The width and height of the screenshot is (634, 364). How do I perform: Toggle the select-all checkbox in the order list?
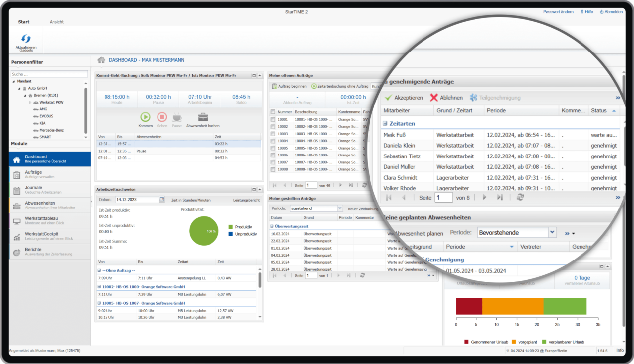(273, 111)
